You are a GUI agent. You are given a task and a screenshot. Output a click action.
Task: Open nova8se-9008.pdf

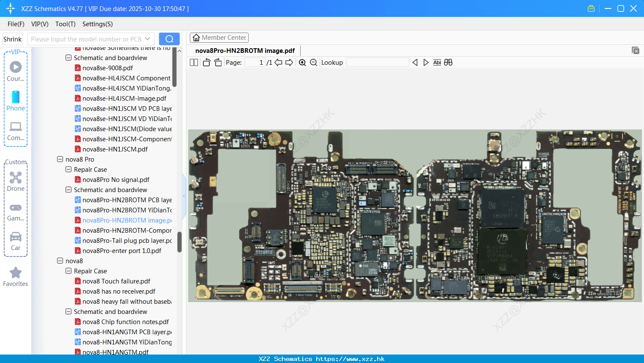[107, 68]
